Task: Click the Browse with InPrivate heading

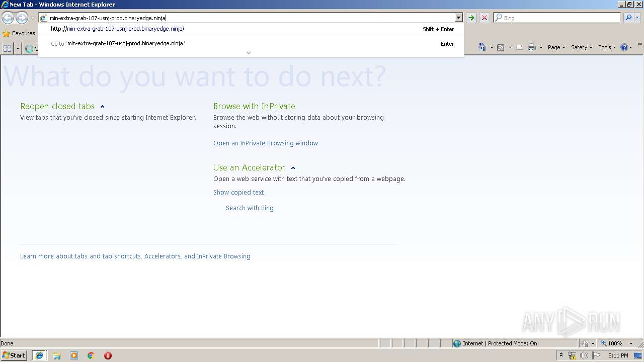Action: tap(254, 106)
